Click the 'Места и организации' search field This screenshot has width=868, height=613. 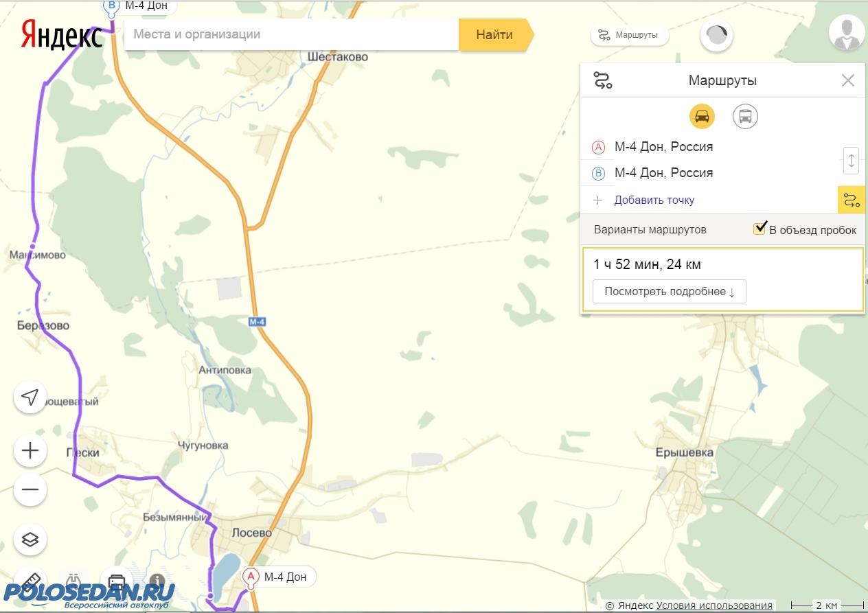pos(291,34)
